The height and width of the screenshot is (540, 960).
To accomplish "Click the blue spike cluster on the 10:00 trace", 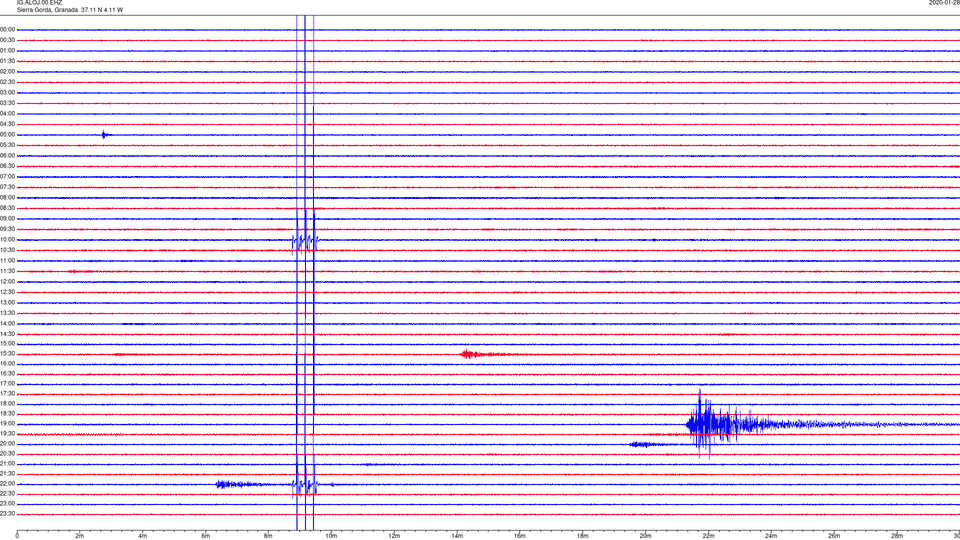I will tap(305, 241).
